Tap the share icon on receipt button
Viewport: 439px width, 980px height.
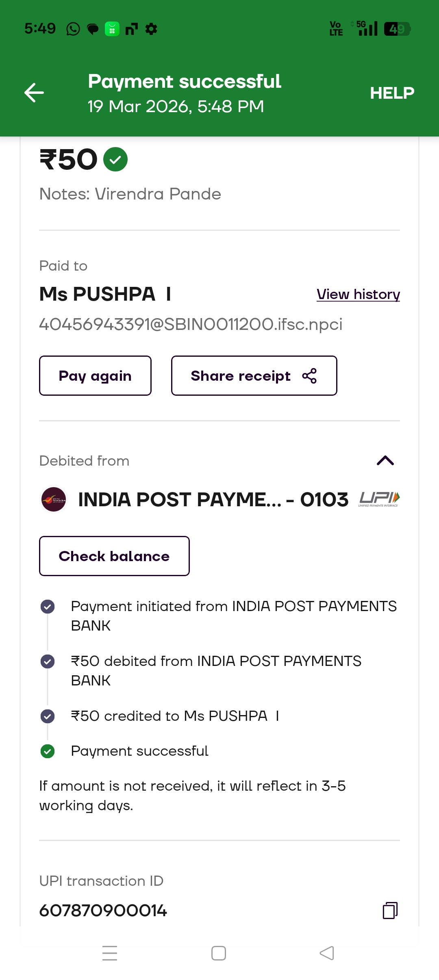point(309,376)
